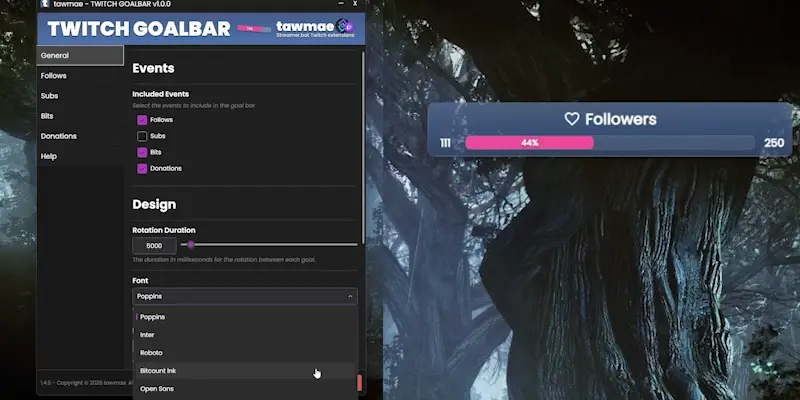Click the goal bar preview in the banner
The width and height of the screenshot is (800, 400).
coord(254,29)
